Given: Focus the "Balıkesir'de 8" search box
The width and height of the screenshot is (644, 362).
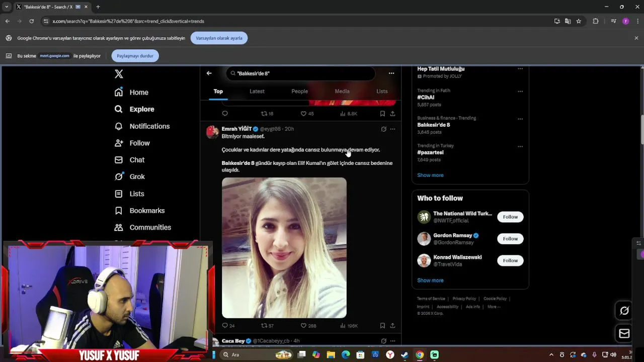Looking at the screenshot, I should pyautogui.click(x=300, y=73).
